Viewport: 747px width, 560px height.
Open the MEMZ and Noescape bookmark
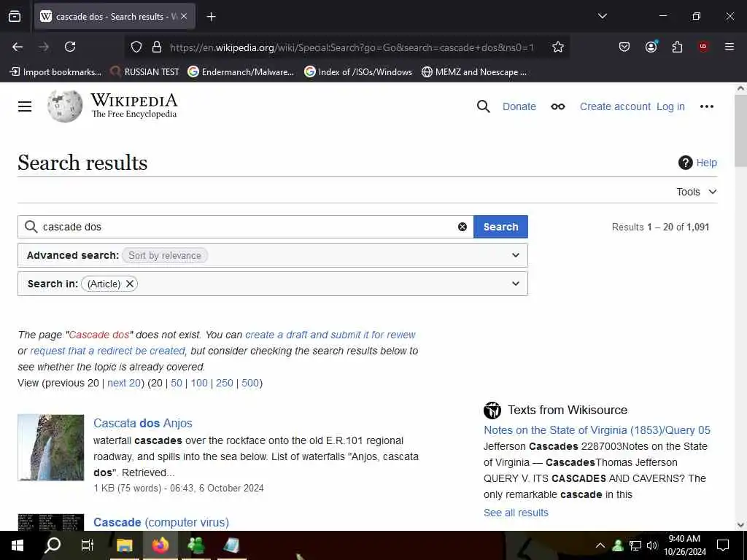coord(474,72)
